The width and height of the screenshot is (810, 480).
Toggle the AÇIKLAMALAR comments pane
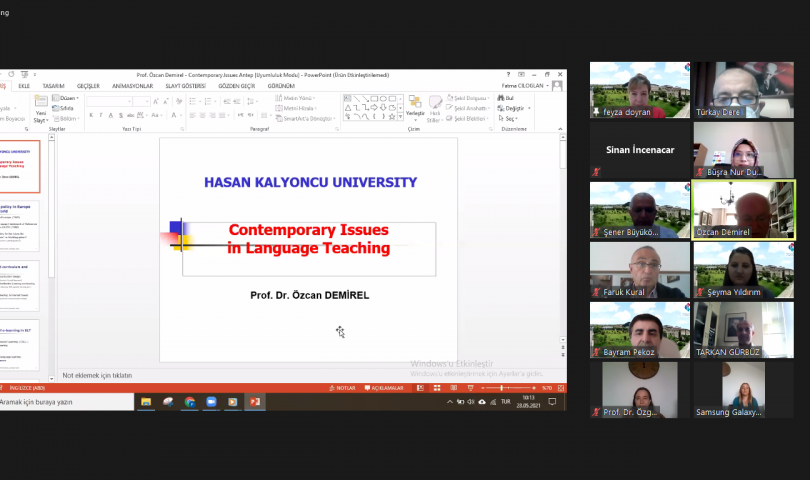384,388
